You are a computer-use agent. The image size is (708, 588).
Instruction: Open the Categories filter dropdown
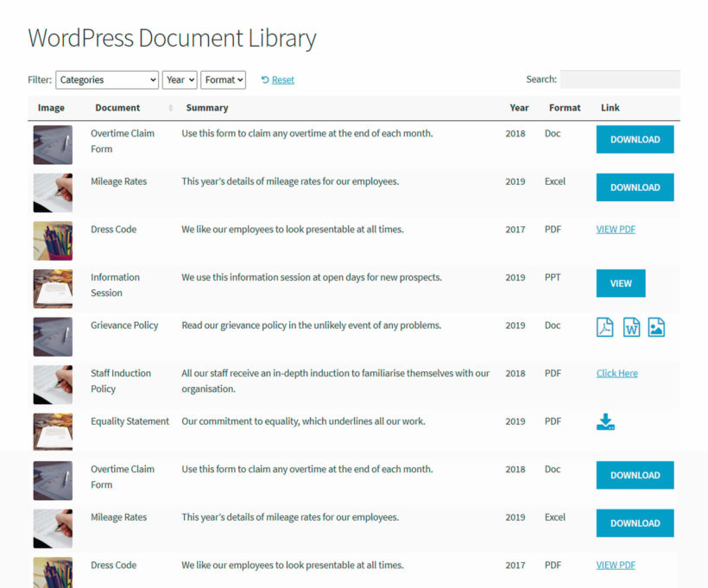(x=106, y=79)
